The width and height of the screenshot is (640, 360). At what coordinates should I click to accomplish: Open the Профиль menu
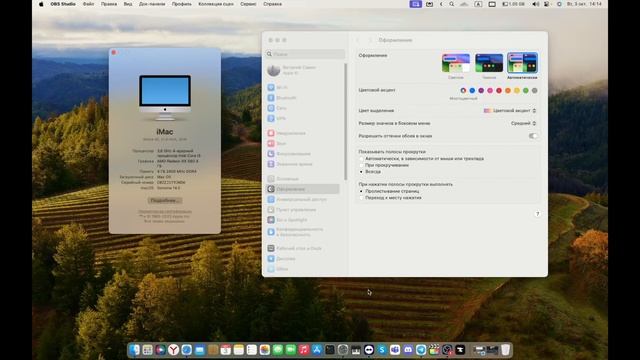click(x=182, y=4)
